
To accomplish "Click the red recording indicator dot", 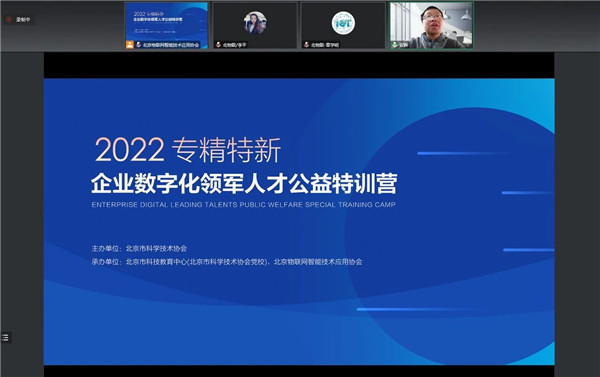I will pos(9,19).
